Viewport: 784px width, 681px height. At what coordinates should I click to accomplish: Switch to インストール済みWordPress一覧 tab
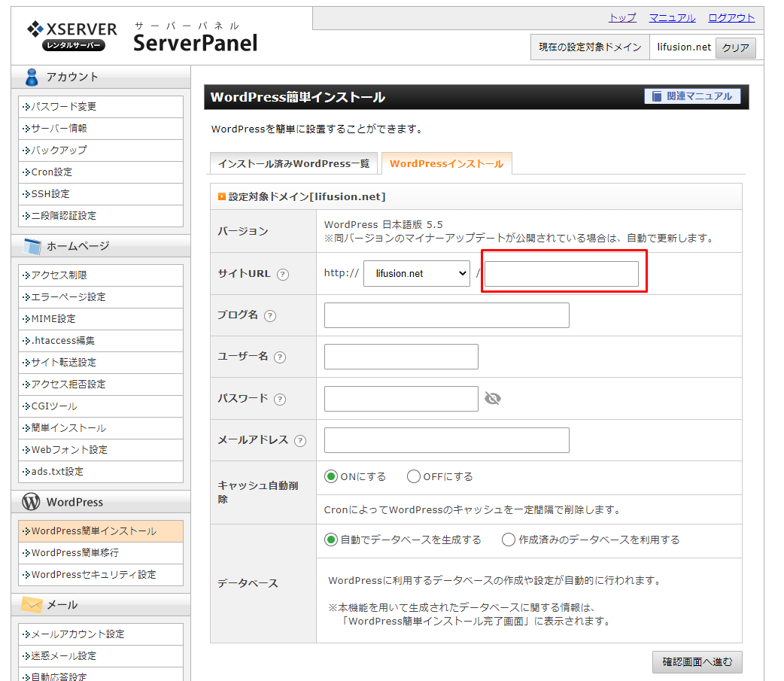293,164
